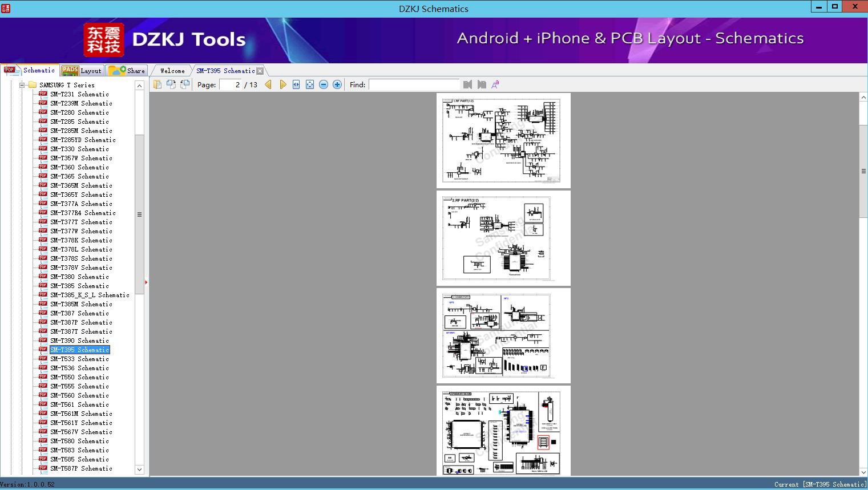This screenshot has width=868, height=490.
Task: Open SM-T387P Schematic
Action: pyautogui.click(x=81, y=322)
